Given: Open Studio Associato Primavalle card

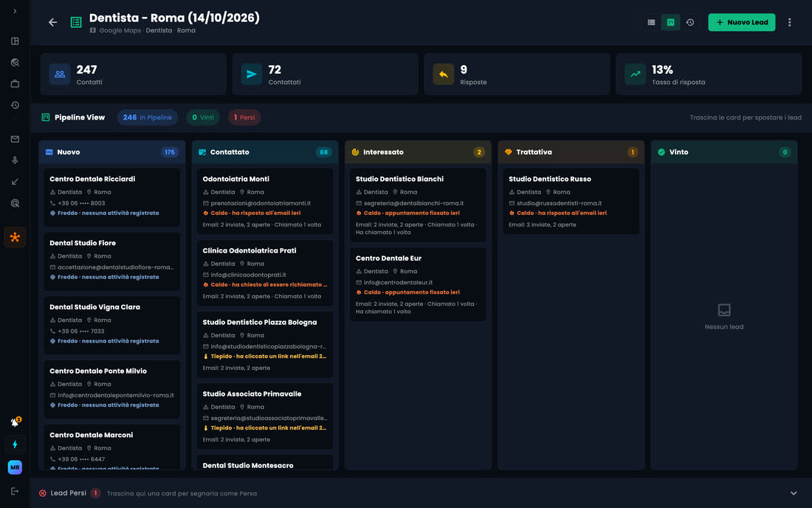Looking at the screenshot, I should (x=264, y=416).
